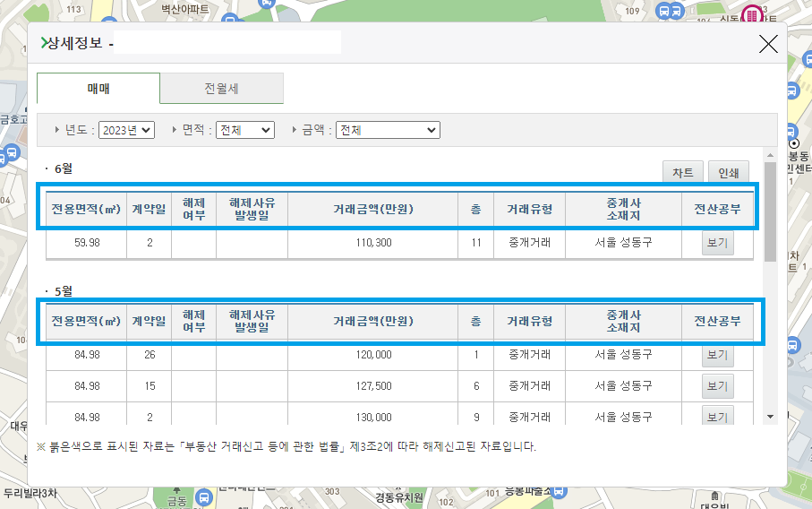Click the 110,300 price cell

[x=373, y=243]
